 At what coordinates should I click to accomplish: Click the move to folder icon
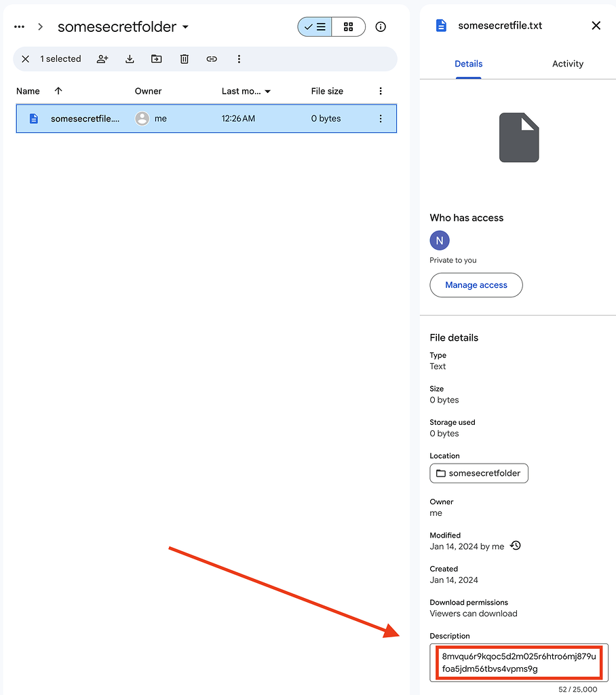157,59
